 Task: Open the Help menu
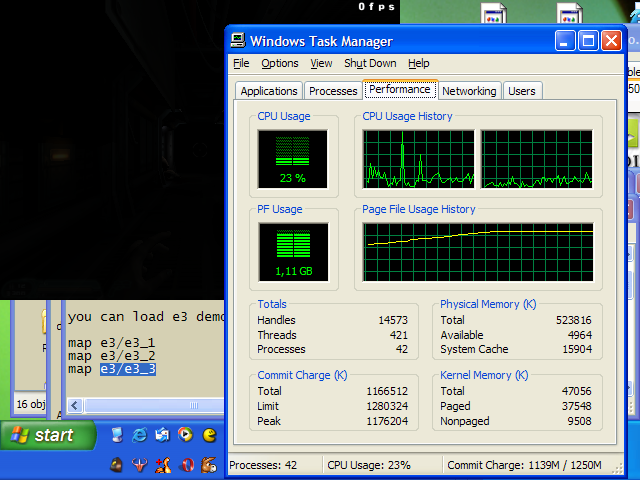coord(418,63)
